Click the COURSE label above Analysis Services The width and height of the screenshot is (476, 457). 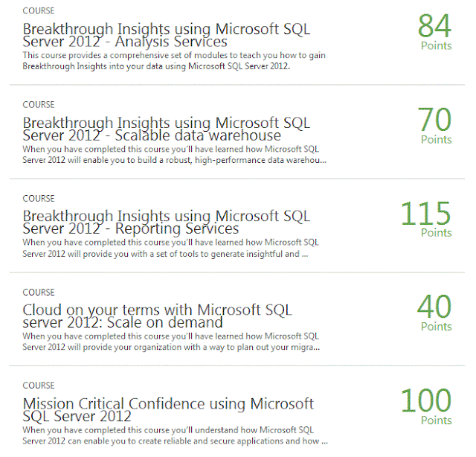coord(39,11)
